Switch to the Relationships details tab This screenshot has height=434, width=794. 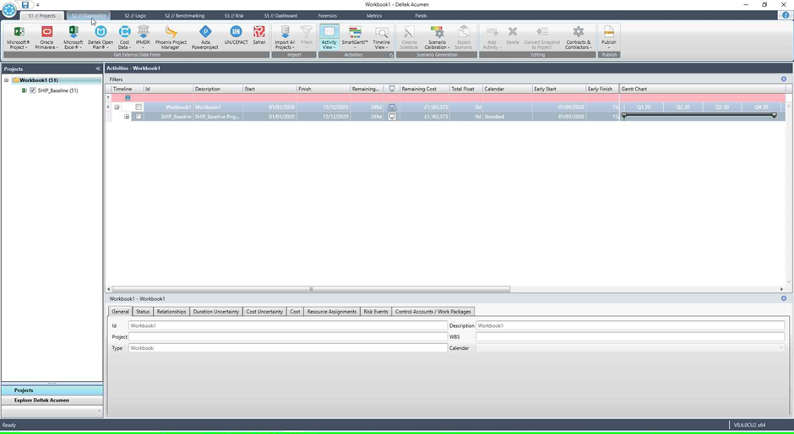171,311
